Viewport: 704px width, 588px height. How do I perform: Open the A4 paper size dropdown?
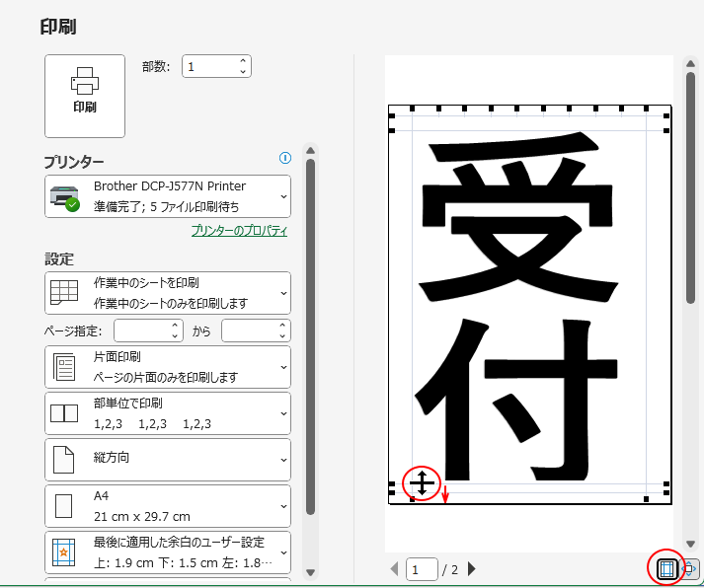[168, 506]
